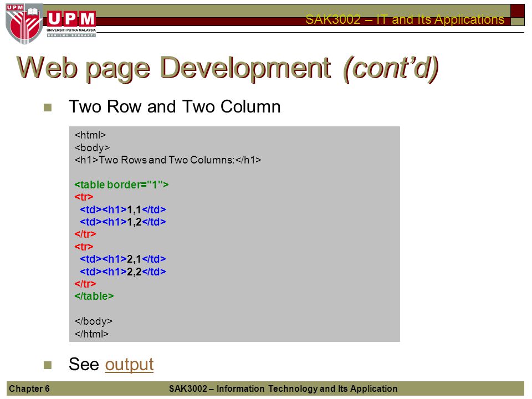
Task: Click the green table border="1" line
Action: click(121, 185)
